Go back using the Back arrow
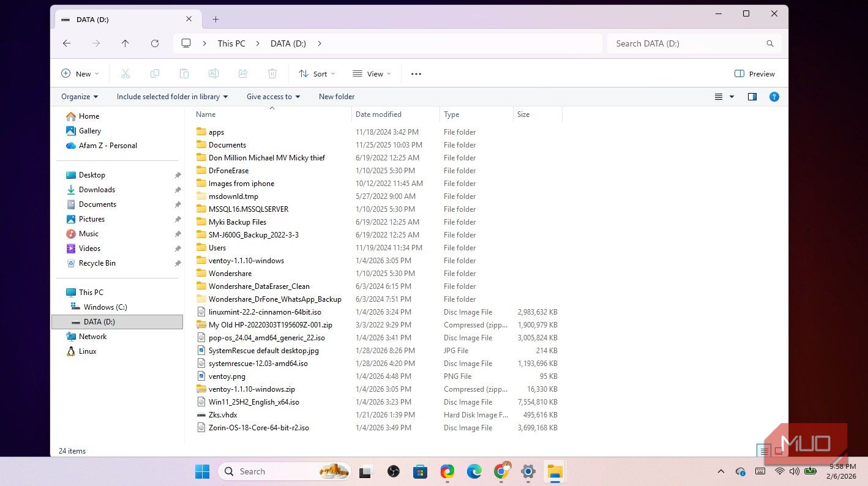Image resolution: width=868 pixels, height=486 pixels. point(67,43)
